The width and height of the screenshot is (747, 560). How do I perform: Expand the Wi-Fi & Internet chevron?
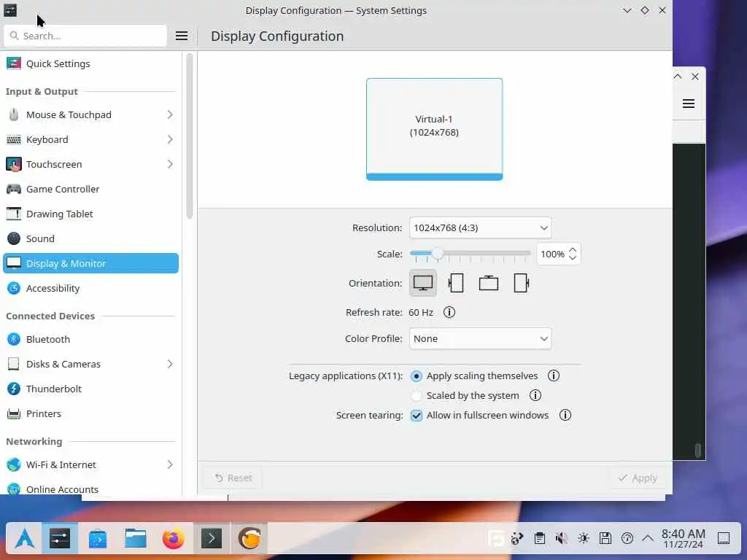(170, 464)
